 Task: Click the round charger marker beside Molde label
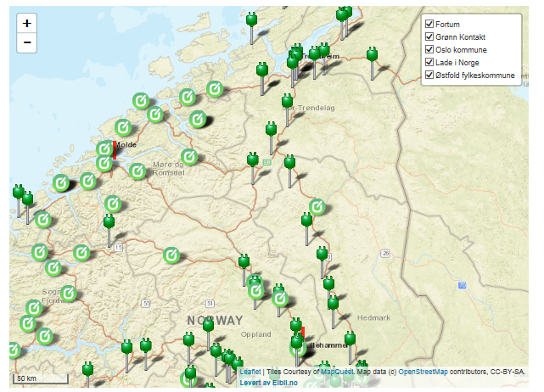(x=104, y=149)
